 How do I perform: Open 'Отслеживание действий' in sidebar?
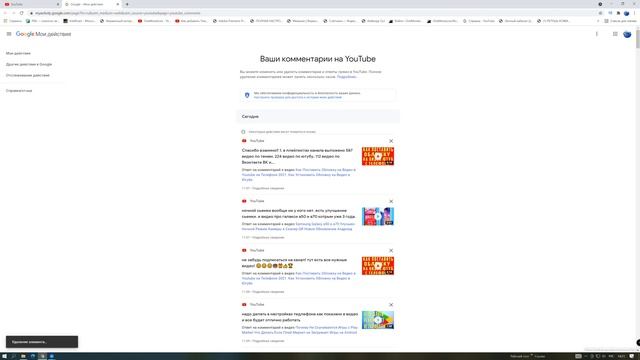pyautogui.click(x=28, y=76)
